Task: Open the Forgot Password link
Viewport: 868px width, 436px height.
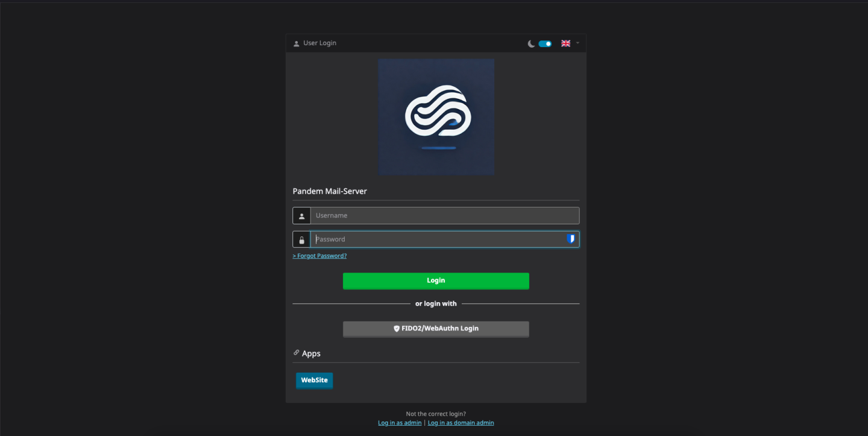Action: tap(319, 256)
